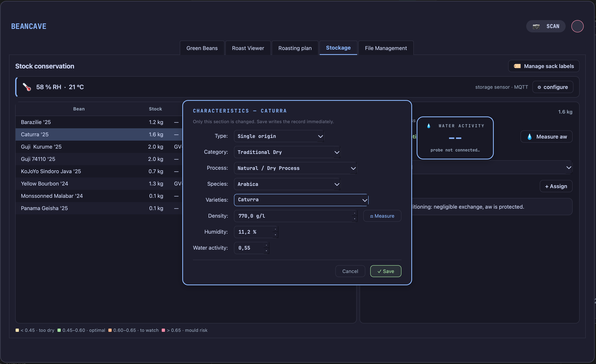Select the File Management tab
596x364 pixels.
tap(386, 48)
